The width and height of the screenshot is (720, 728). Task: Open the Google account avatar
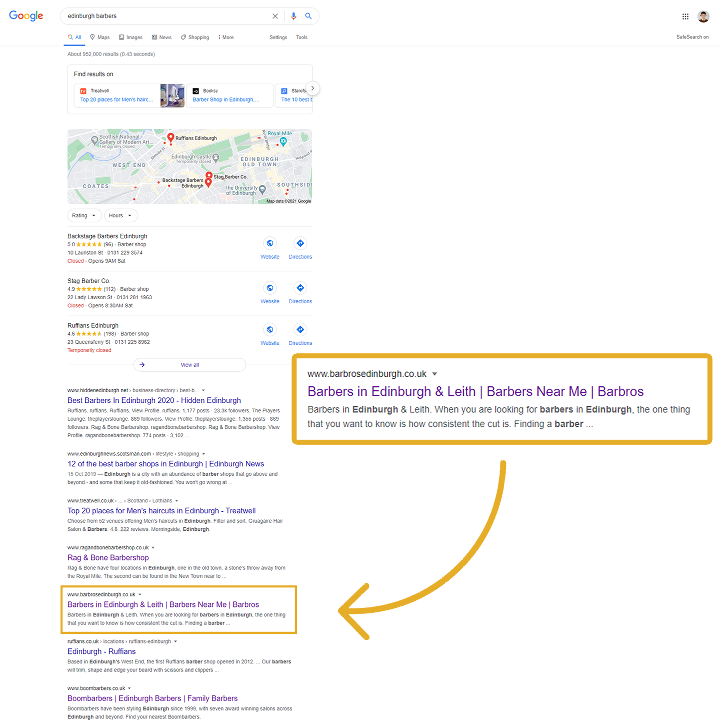(703, 17)
